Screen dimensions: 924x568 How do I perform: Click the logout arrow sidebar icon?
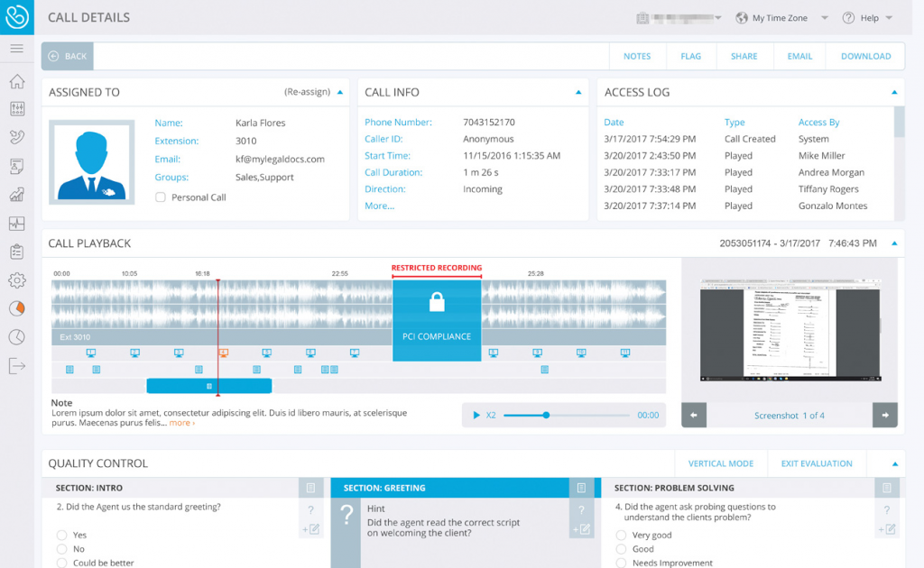[x=16, y=365]
